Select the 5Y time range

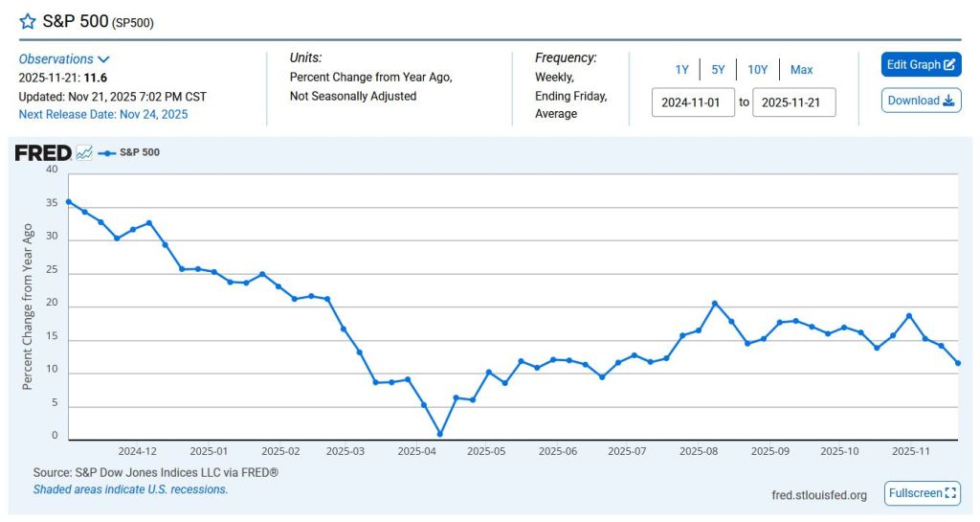click(718, 70)
